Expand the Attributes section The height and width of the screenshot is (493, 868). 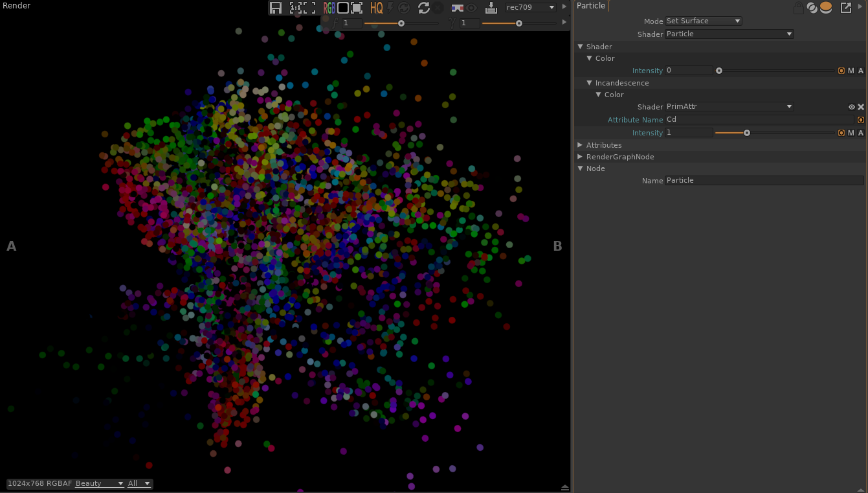point(581,145)
